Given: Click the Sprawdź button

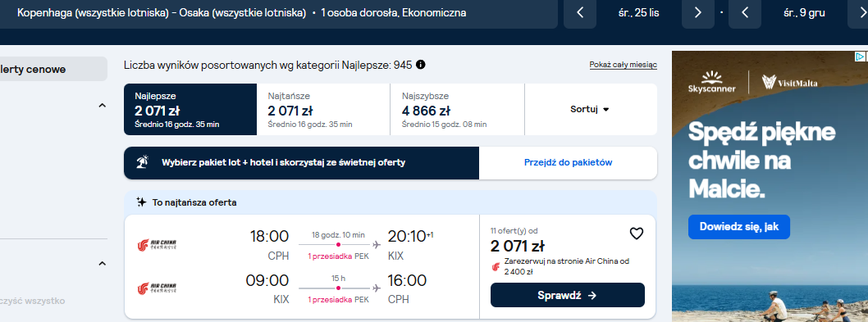Looking at the screenshot, I should tap(568, 295).
